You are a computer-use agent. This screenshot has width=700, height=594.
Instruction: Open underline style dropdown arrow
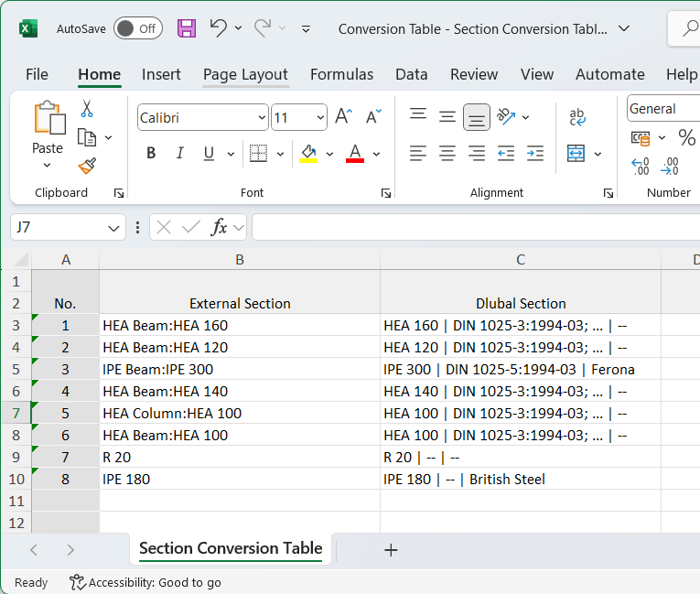(231, 154)
